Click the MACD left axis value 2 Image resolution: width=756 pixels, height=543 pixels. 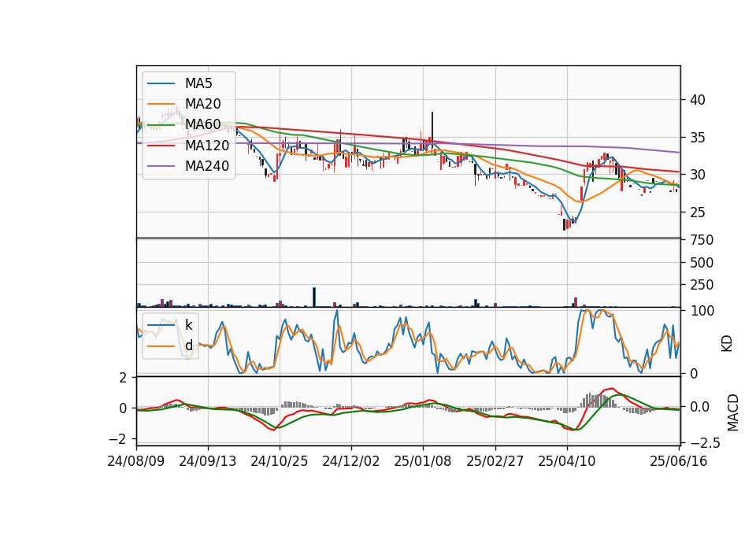click(x=123, y=378)
